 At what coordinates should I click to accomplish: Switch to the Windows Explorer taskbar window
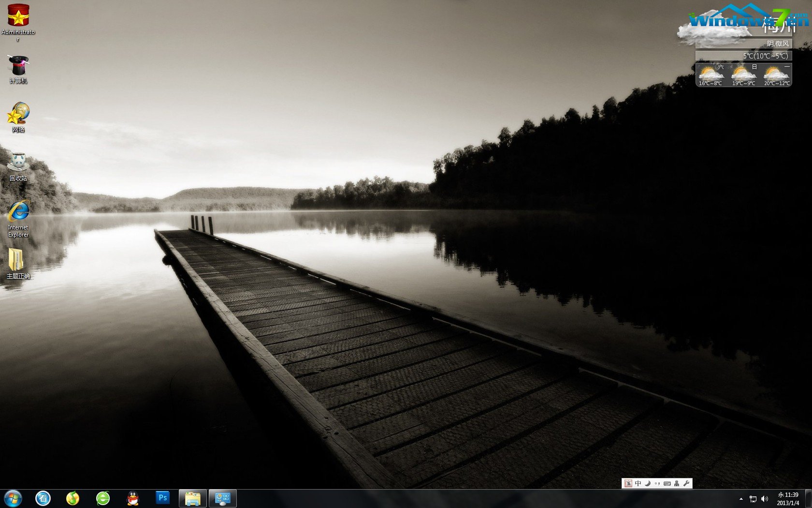point(193,498)
